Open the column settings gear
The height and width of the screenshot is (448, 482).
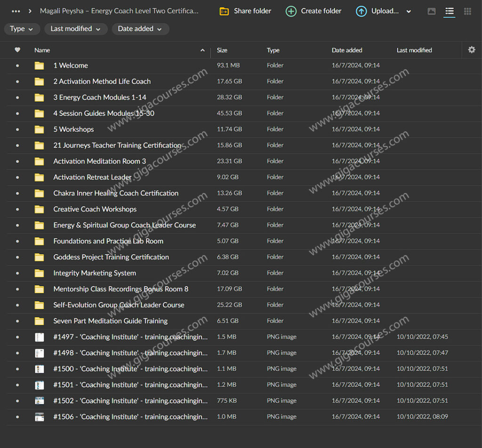[472, 50]
